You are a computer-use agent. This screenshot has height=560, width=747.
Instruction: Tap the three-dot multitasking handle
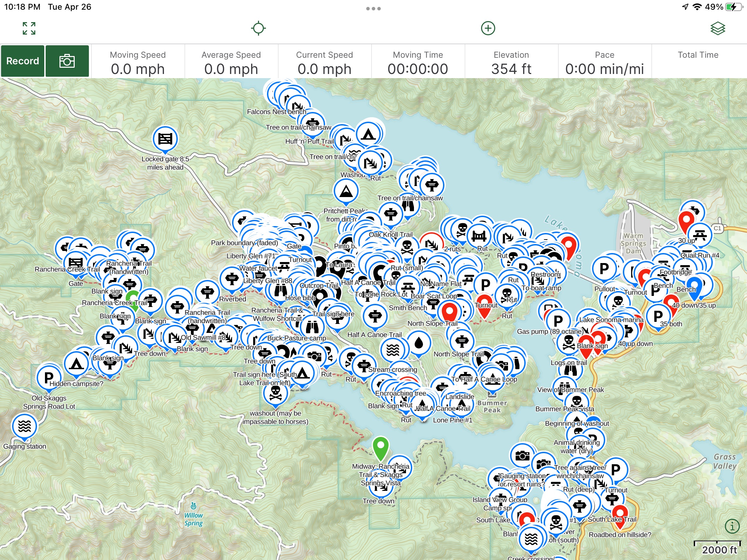tap(373, 8)
